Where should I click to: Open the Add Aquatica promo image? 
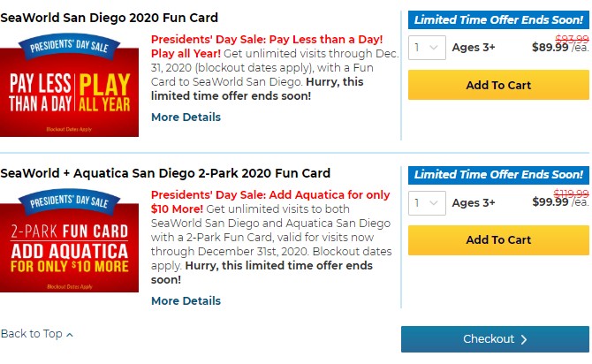(x=69, y=240)
